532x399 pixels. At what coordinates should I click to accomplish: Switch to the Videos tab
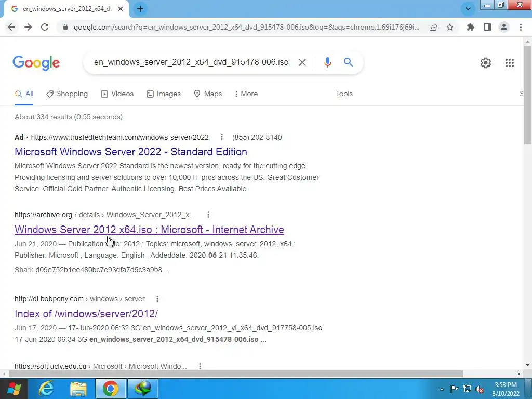(x=117, y=94)
